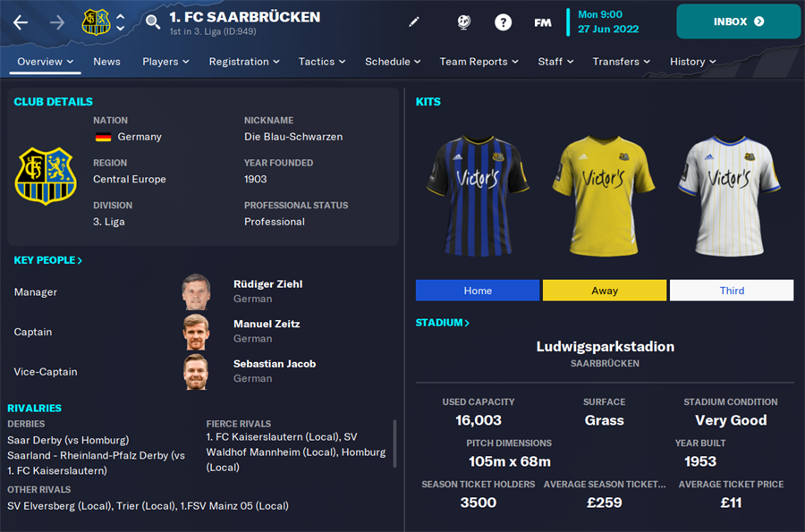Open the search magnifier icon
Image resolution: width=805 pixels, height=532 pixels.
point(152,22)
